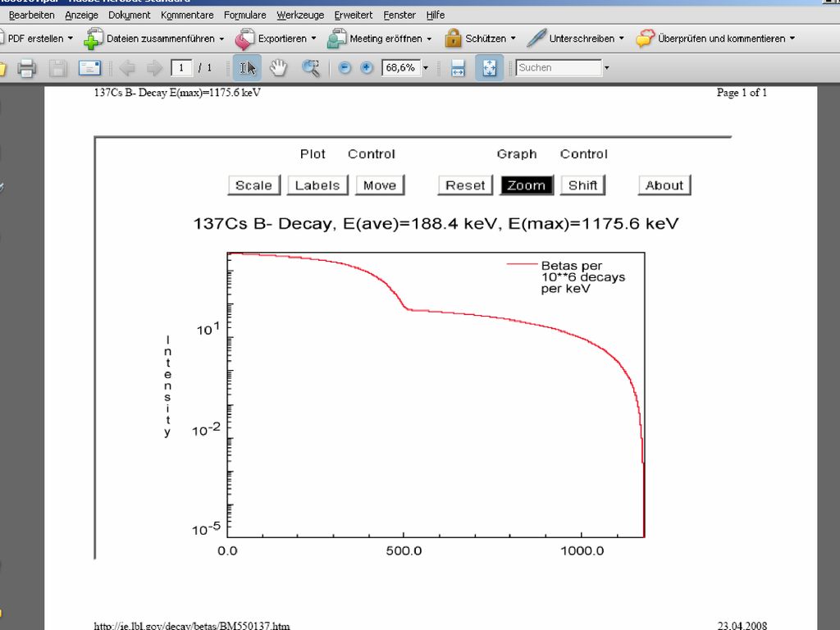
Task: Click the greyed-out save diskette icon
Action: (x=58, y=68)
